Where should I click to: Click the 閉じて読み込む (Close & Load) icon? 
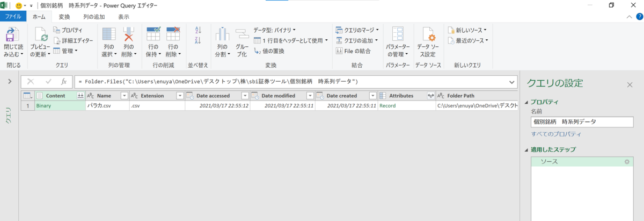[x=12, y=36]
